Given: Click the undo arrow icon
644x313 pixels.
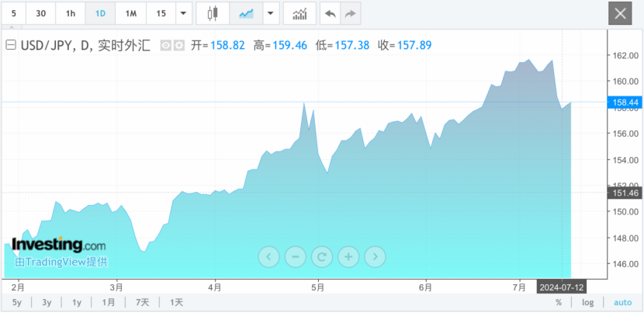Looking at the screenshot, I should click(x=330, y=14).
